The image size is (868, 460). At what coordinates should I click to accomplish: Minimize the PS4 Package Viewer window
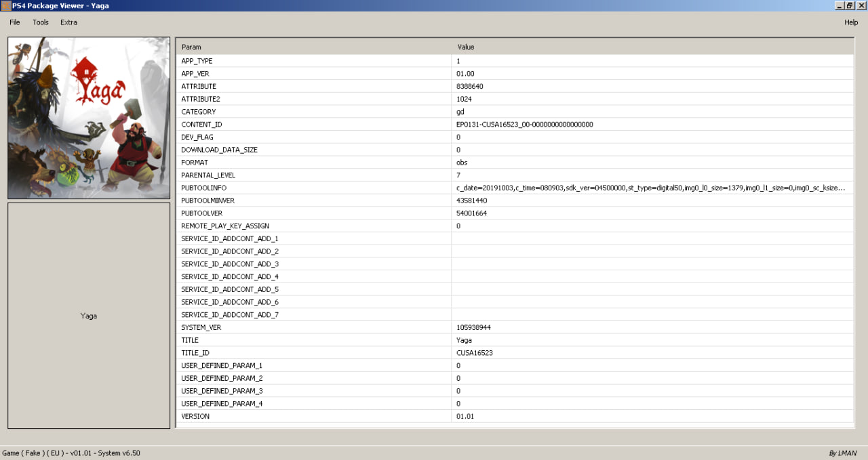[839, 5]
